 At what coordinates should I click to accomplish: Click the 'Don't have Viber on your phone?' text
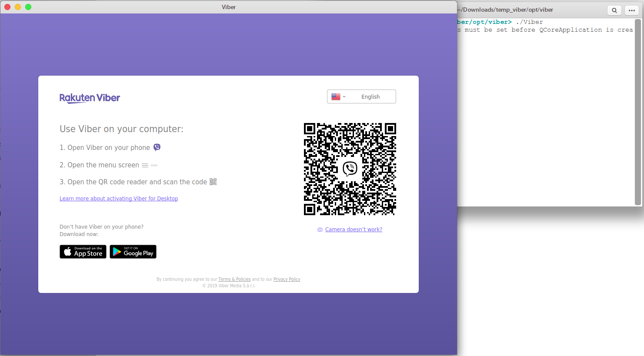click(101, 227)
